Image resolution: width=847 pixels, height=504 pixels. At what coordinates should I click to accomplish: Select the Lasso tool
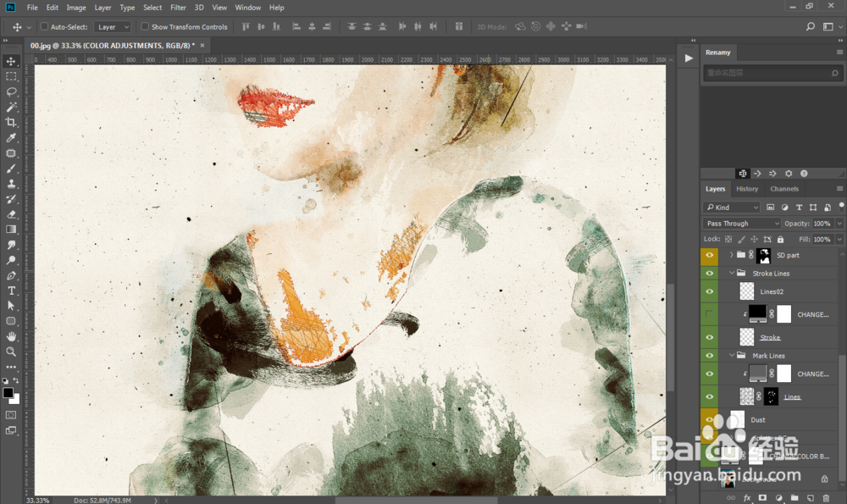click(11, 91)
